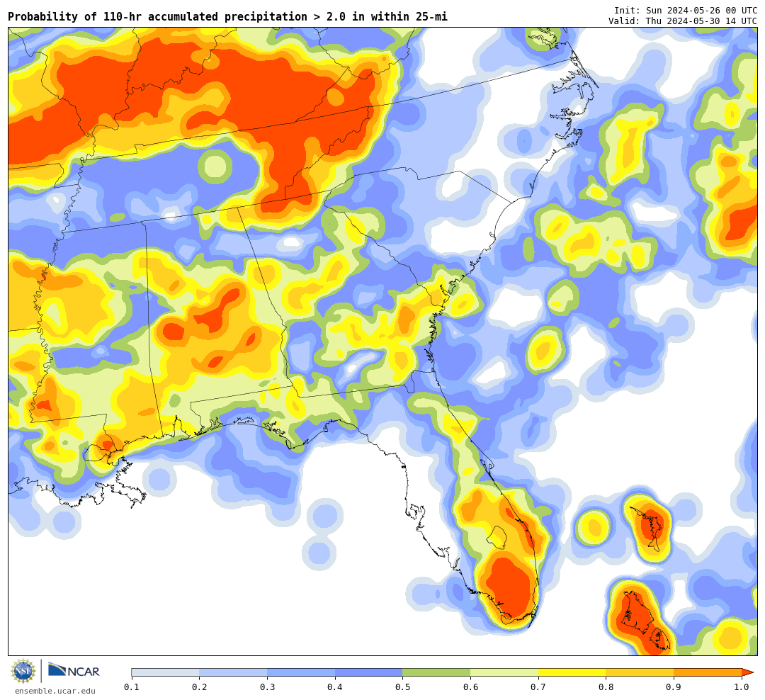765x700 pixels.
Task: Click the 0.6–0.7 pale yellow colorbar segment
Action: click(x=504, y=672)
